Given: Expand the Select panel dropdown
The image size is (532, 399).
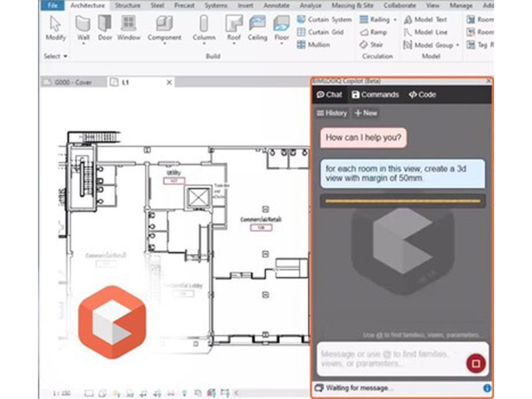Looking at the screenshot, I should coord(65,56).
